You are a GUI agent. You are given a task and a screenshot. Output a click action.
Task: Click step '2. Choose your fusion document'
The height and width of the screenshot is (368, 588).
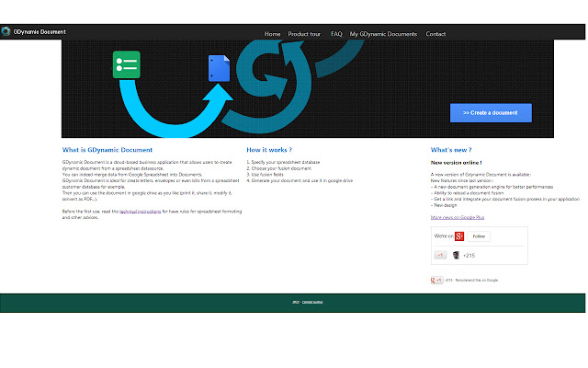click(x=279, y=168)
